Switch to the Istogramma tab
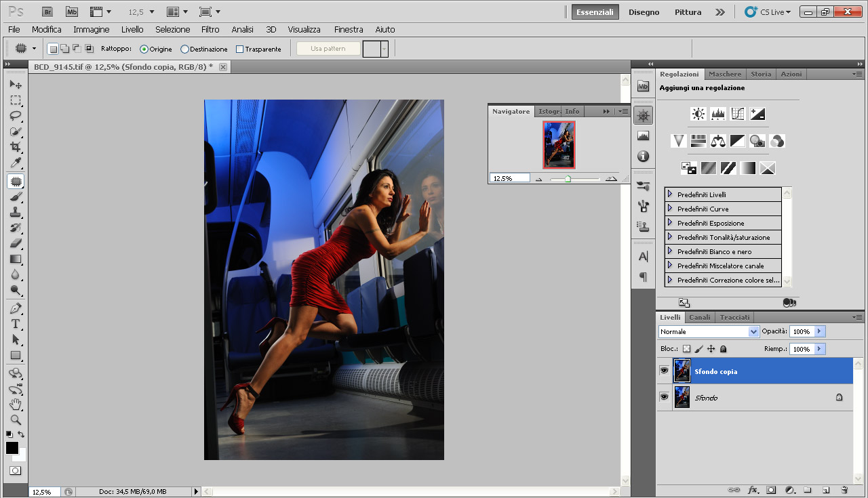 (x=549, y=111)
